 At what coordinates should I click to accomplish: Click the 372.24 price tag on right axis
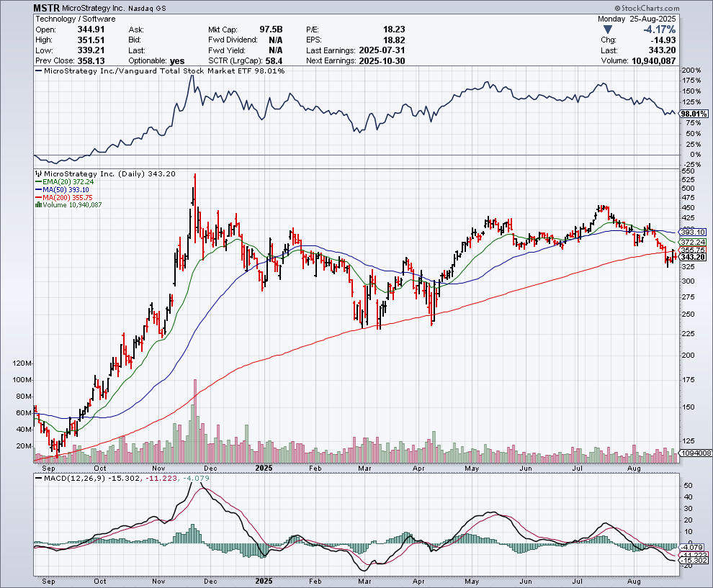pyautogui.click(x=694, y=243)
